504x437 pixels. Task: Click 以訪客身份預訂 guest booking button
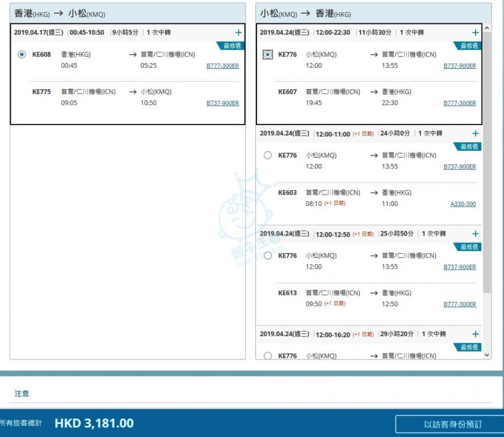point(452,424)
